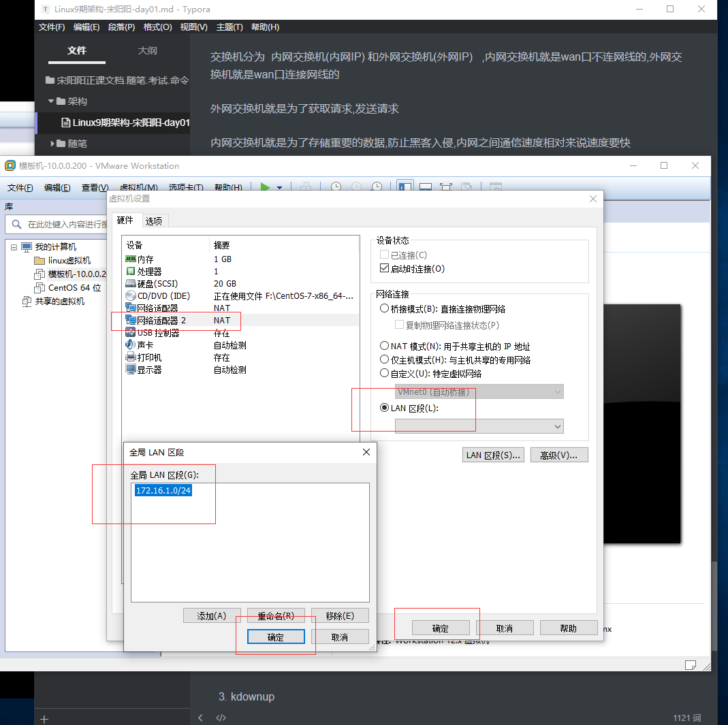Switch to 选项 tab in VM settings

[x=154, y=221]
